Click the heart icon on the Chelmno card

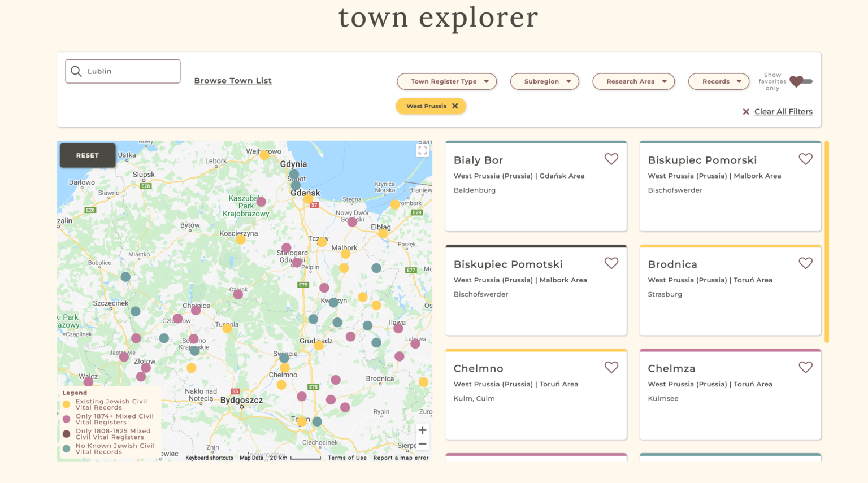611,367
